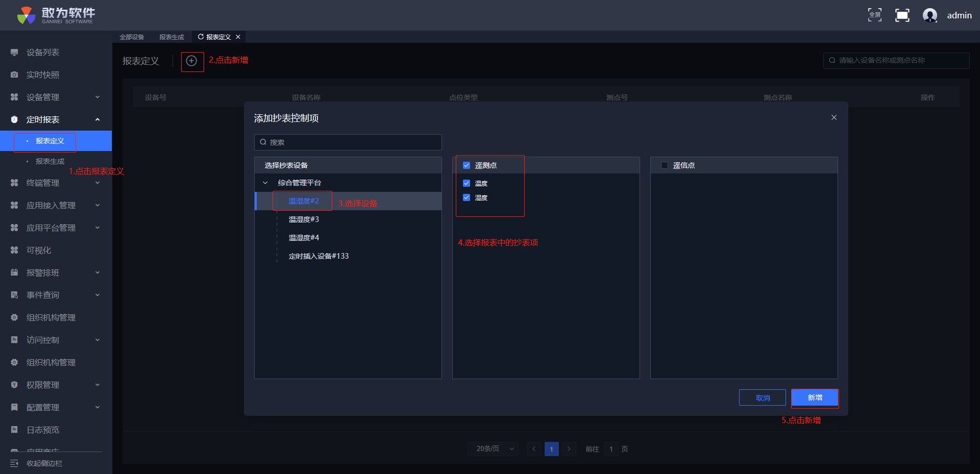Switch to the 报表生成 tab
The image size is (980, 474).
tap(171, 37)
